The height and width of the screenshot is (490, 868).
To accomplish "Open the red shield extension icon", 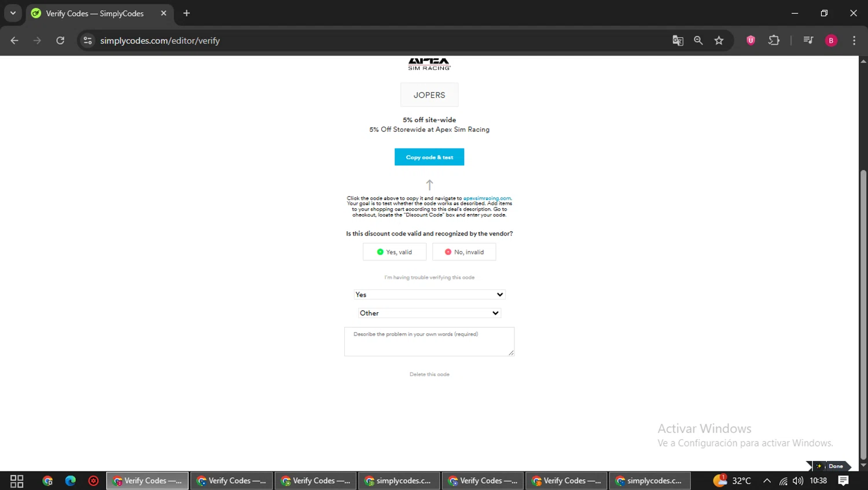I will [751, 40].
